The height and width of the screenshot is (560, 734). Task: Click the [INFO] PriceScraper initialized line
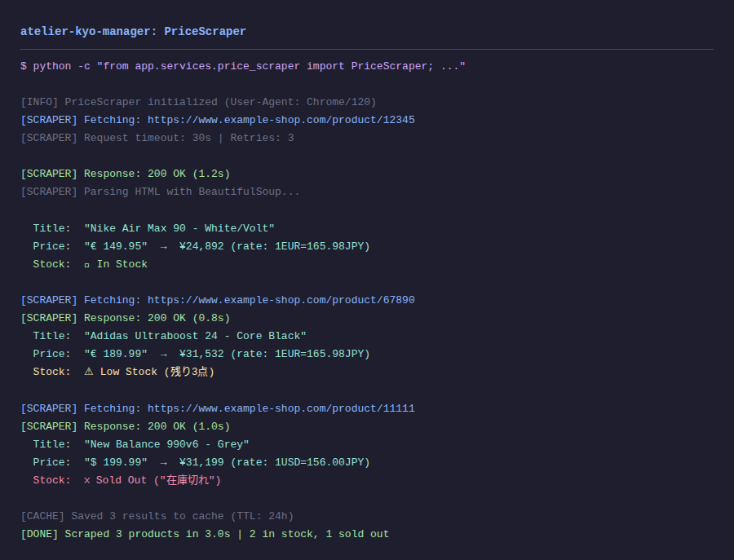(198, 103)
